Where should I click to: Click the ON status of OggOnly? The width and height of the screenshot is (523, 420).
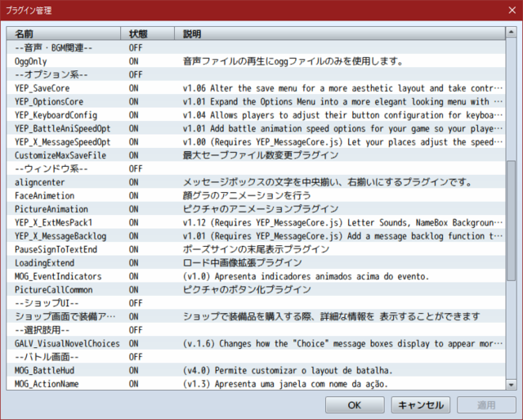coord(134,61)
